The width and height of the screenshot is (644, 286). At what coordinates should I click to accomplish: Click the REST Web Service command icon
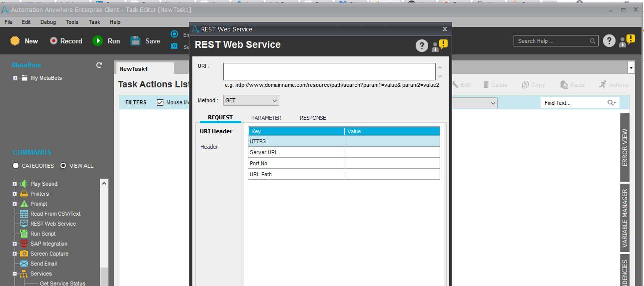24,224
